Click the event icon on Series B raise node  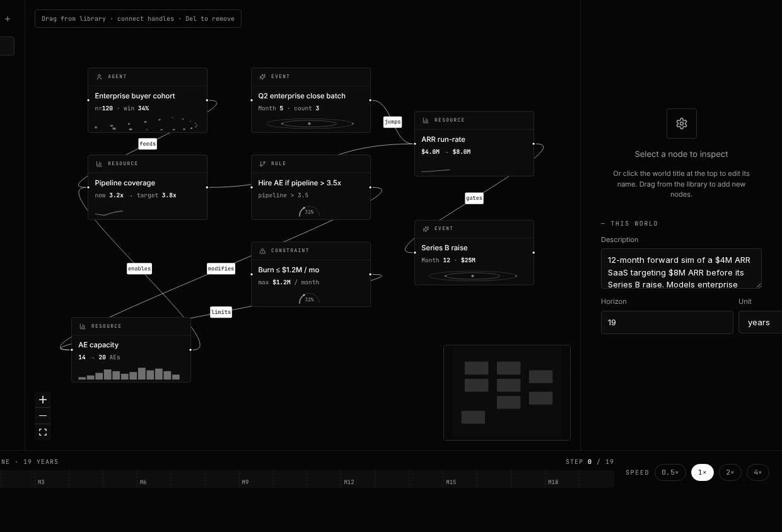[x=426, y=229]
